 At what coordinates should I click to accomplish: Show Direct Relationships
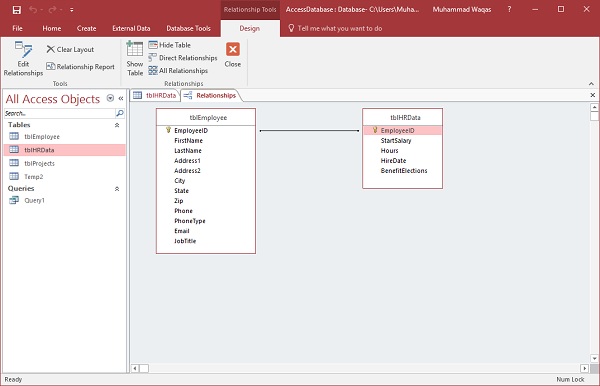tap(183, 58)
